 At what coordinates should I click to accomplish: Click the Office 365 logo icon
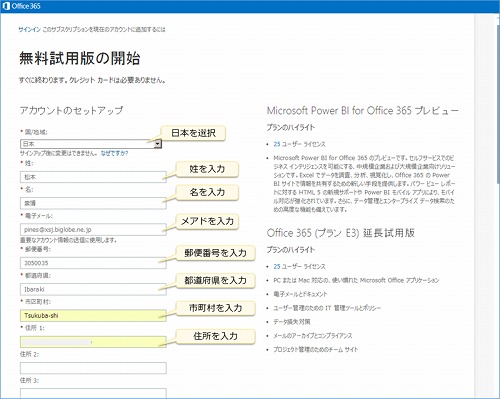coord(6,6)
